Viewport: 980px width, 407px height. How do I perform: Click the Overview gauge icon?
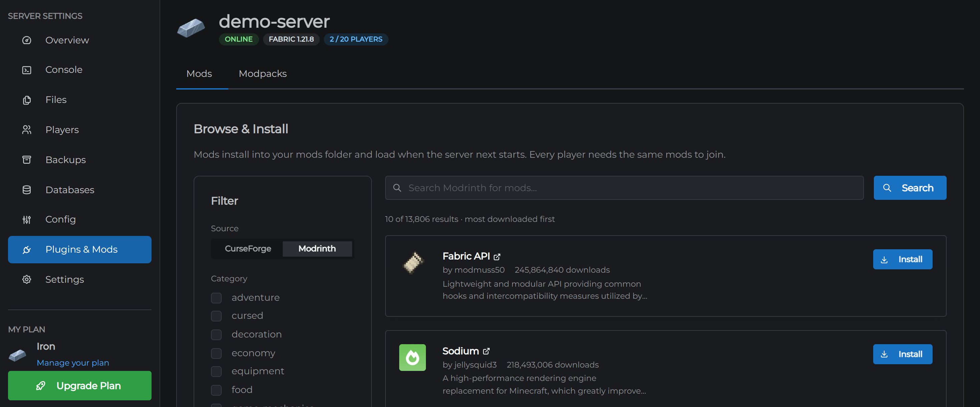click(27, 40)
